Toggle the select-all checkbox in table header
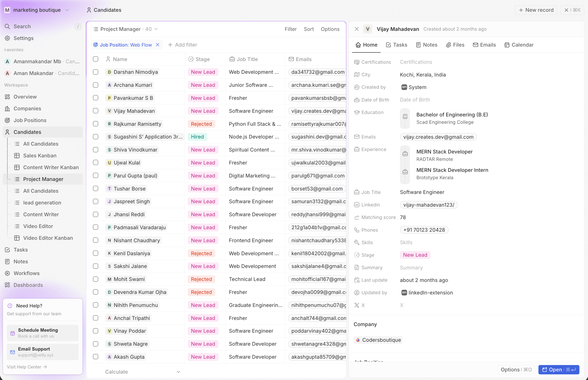588x380 pixels. click(x=95, y=59)
